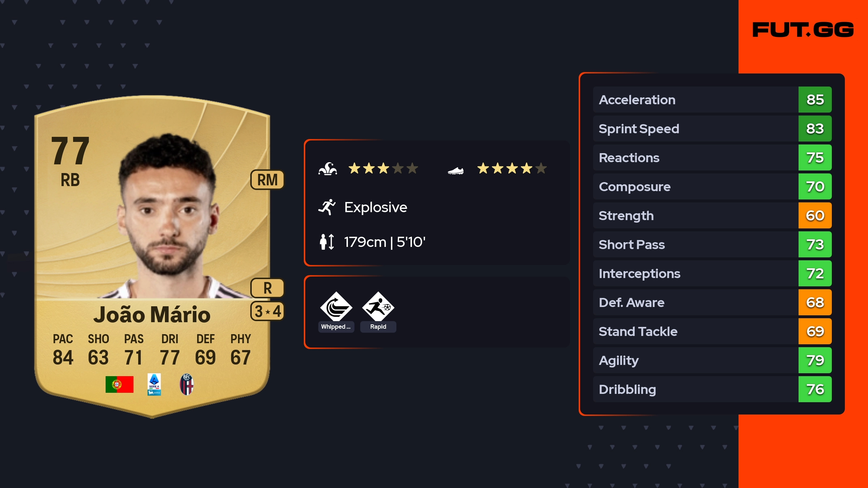The image size is (868, 488).
Task: Click the Rapid playstyle icon
Action: (378, 306)
